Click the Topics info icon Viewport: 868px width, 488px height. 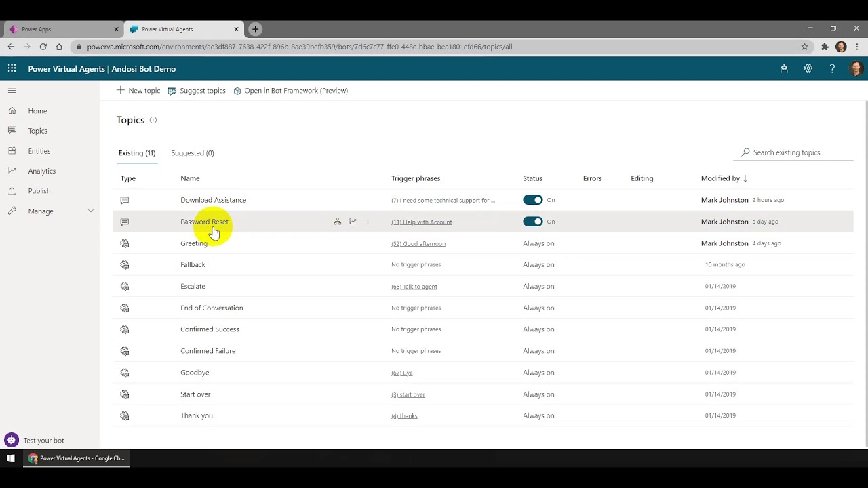[153, 120]
